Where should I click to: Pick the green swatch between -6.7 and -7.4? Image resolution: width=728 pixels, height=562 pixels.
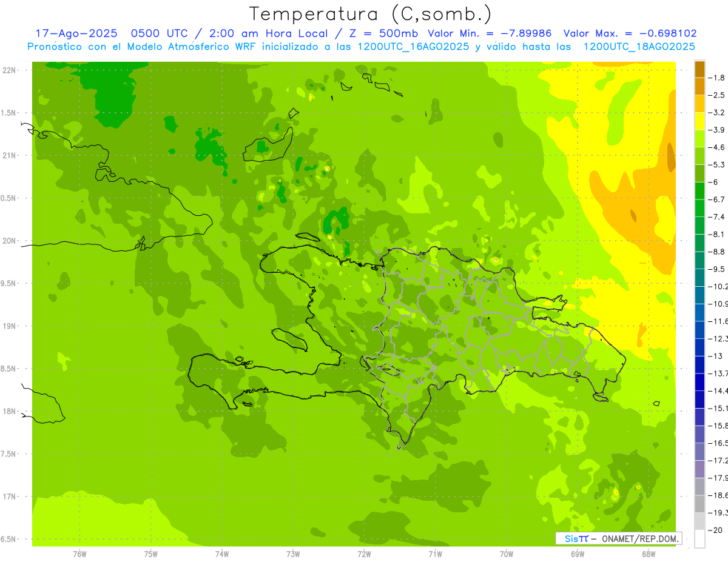click(699, 208)
